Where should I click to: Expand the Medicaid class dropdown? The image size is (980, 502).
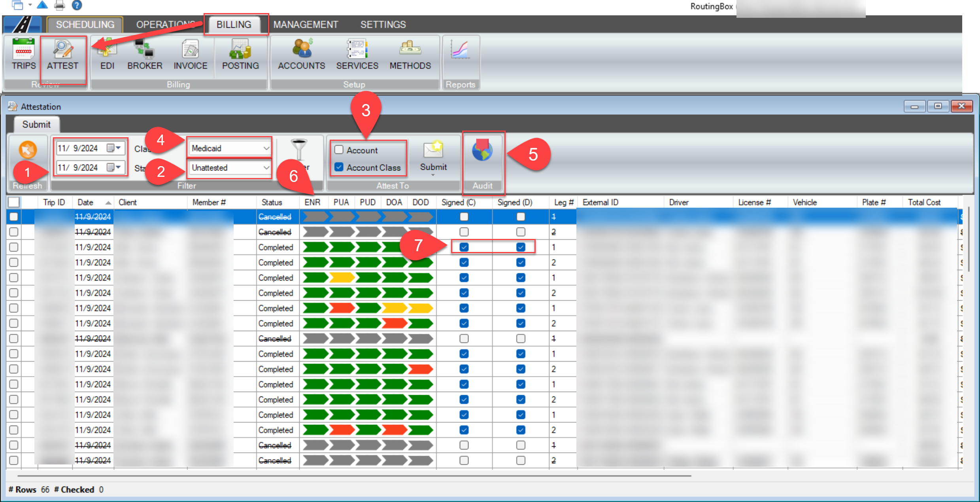point(266,148)
